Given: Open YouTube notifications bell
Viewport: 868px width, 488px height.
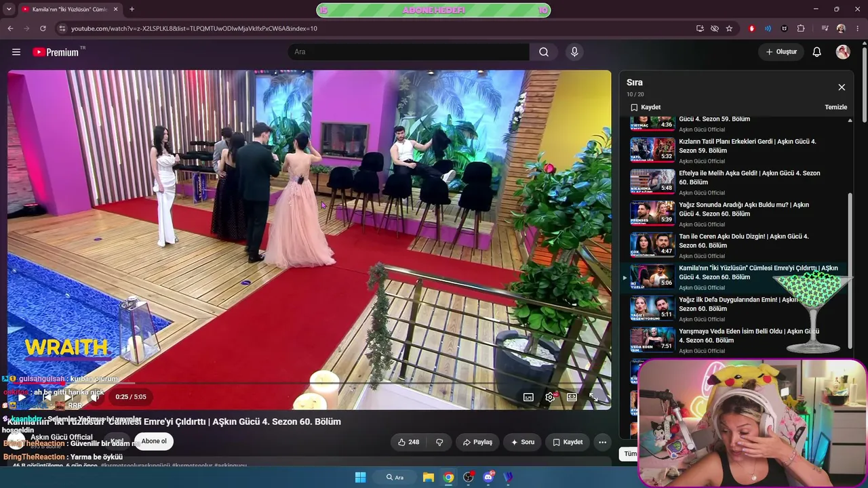Looking at the screenshot, I should point(817,52).
